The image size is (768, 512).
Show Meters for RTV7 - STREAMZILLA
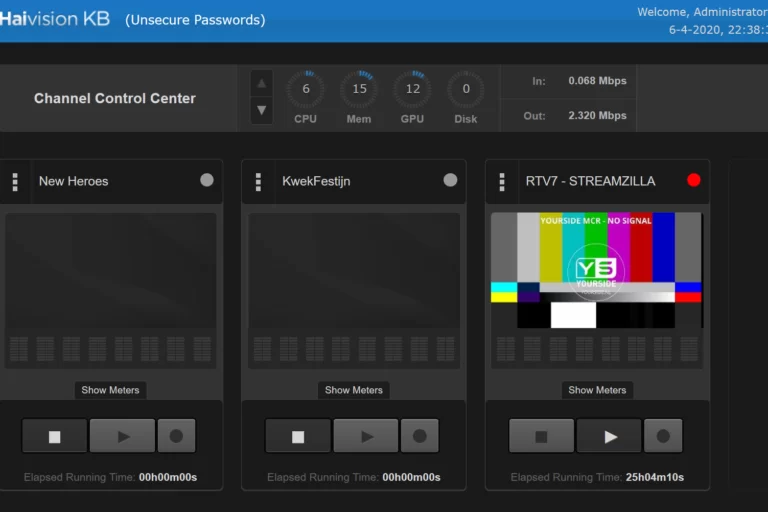597,390
